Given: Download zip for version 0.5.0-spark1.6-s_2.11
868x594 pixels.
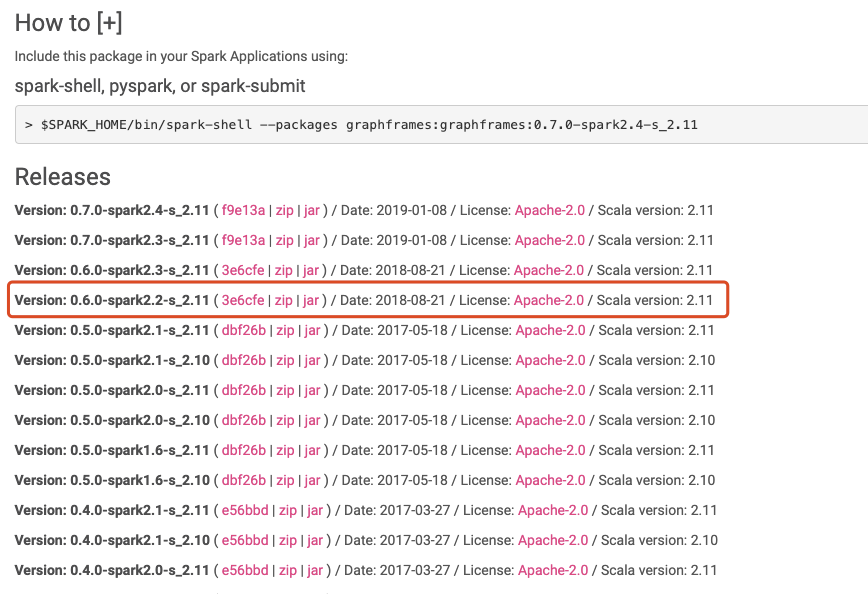Looking at the screenshot, I should (285, 450).
